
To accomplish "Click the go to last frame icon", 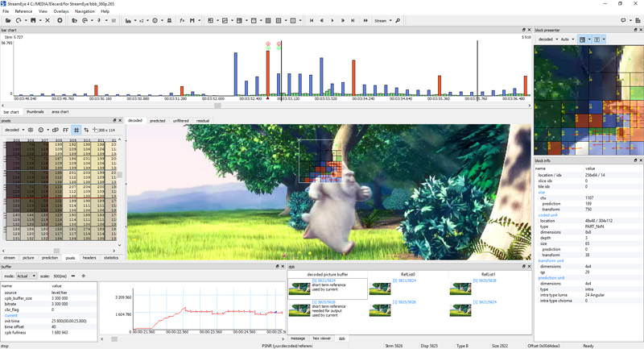I will tap(353, 21).
